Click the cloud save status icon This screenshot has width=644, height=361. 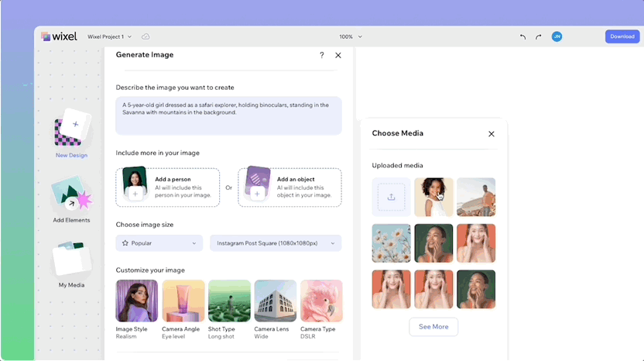[146, 36]
